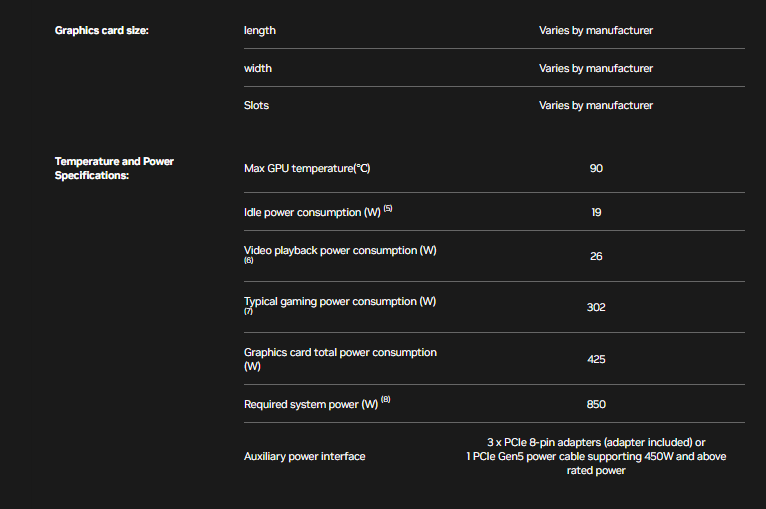Click the 'Max GPU temperature(°C)' label

point(307,168)
